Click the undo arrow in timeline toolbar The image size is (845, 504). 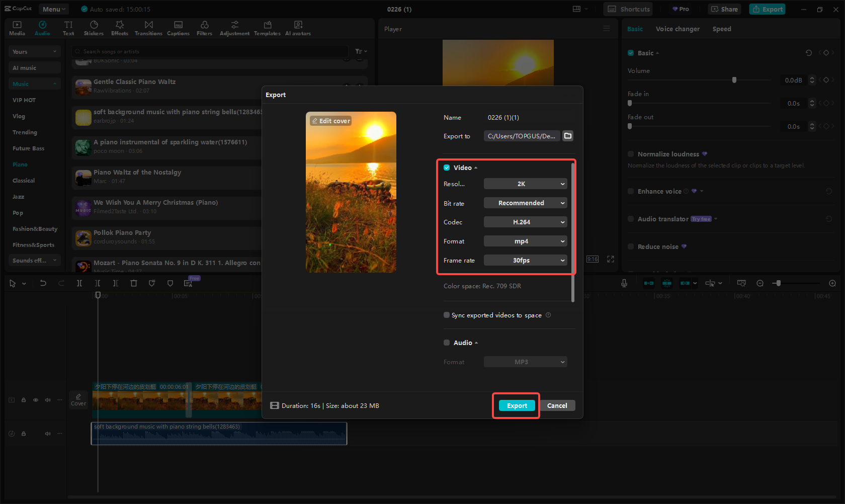pyautogui.click(x=43, y=283)
